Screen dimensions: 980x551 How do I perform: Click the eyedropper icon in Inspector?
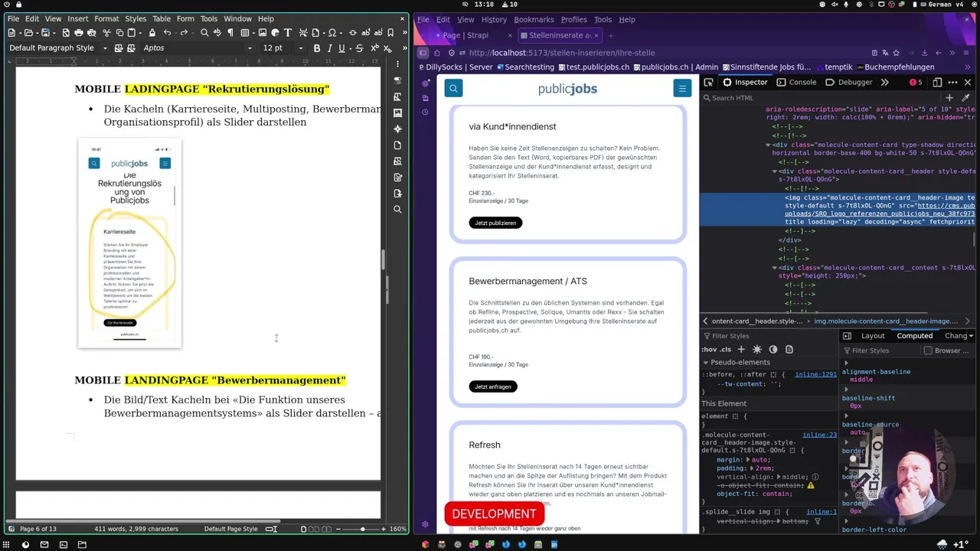pos(965,98)
